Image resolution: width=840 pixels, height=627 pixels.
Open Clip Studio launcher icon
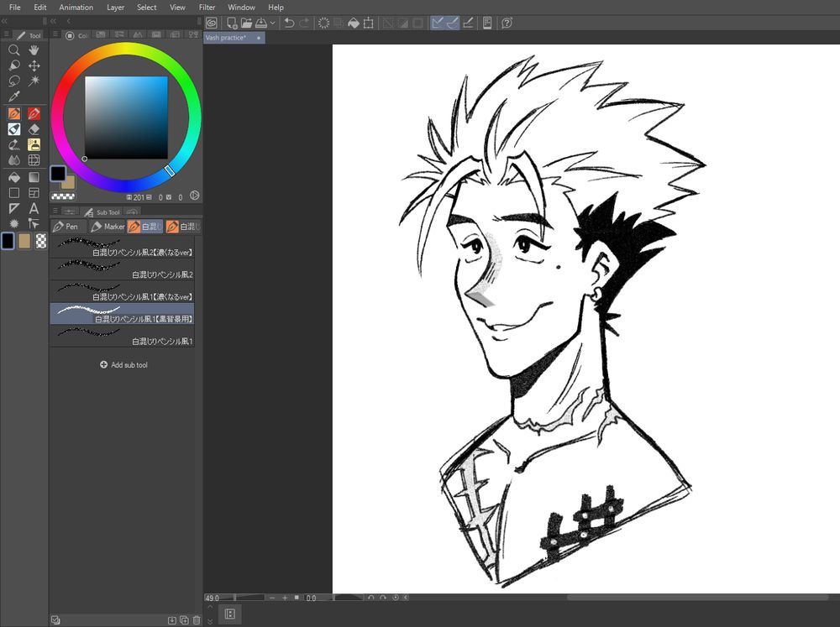[212, 23]
